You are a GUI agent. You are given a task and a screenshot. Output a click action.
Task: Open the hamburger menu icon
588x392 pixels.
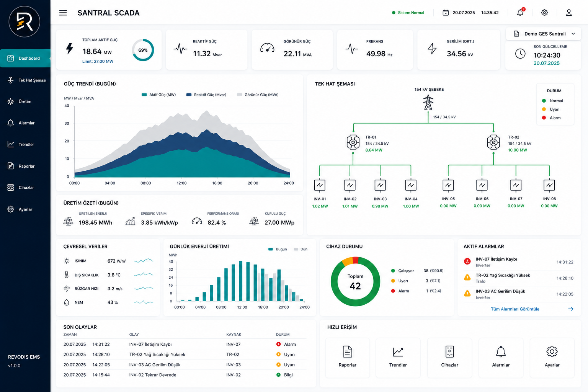63,13
